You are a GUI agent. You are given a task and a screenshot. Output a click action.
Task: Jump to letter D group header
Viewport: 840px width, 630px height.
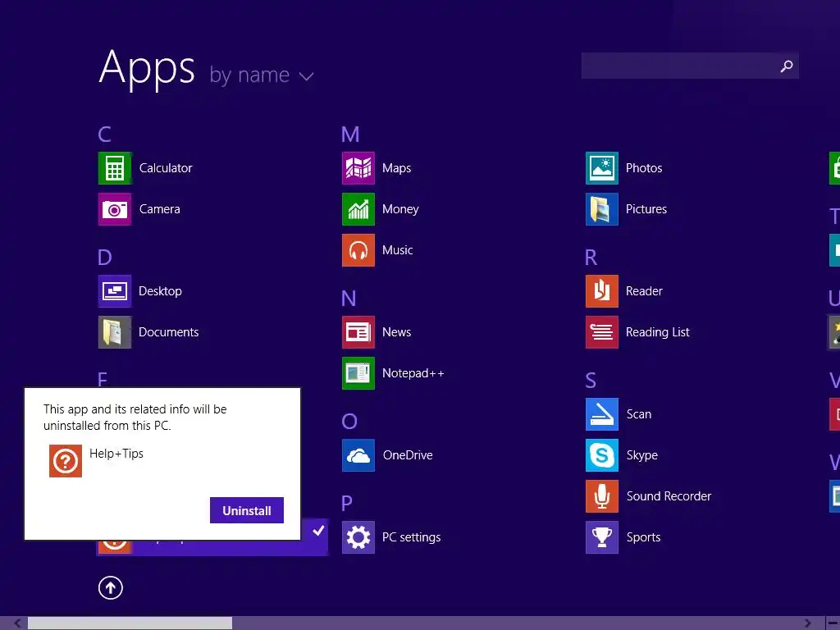point(104,257)
